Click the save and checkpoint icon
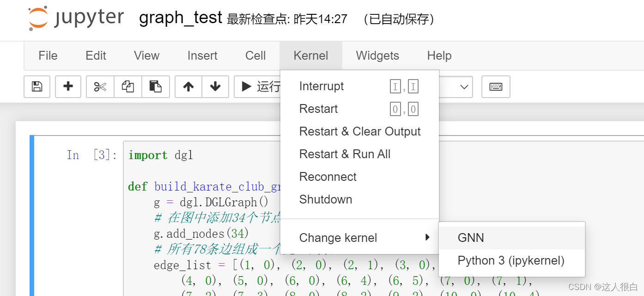 (37, 86)
